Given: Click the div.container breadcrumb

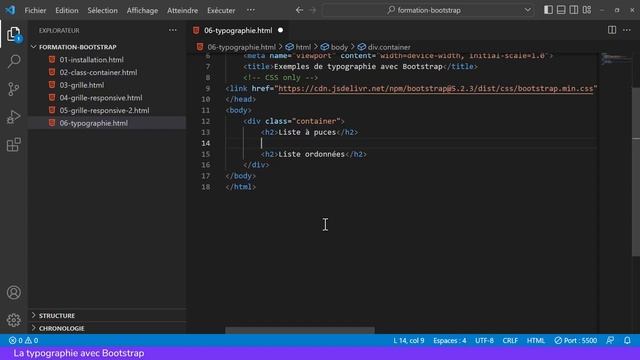Looking at the screenshot, I should pyautogui.click(x=389, y=47).
